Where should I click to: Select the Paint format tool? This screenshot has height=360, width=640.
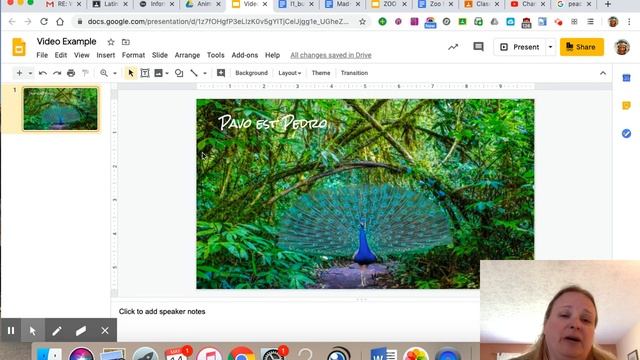click(85, 73)
